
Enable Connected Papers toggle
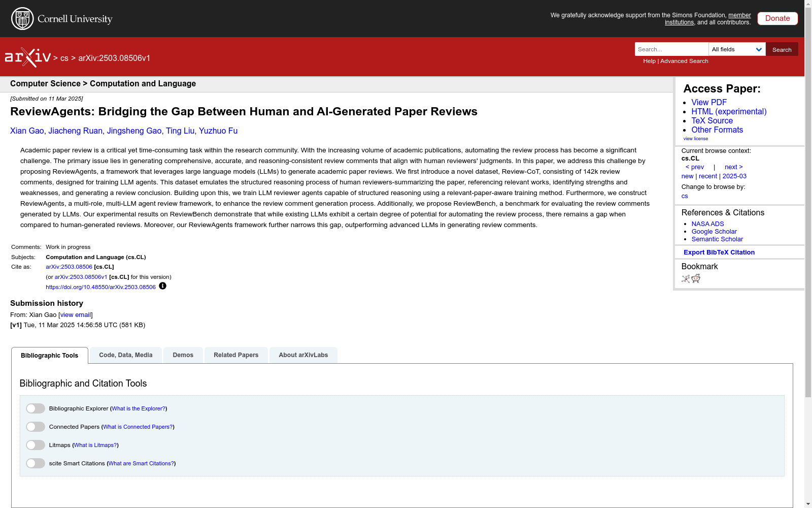[36, 427]
